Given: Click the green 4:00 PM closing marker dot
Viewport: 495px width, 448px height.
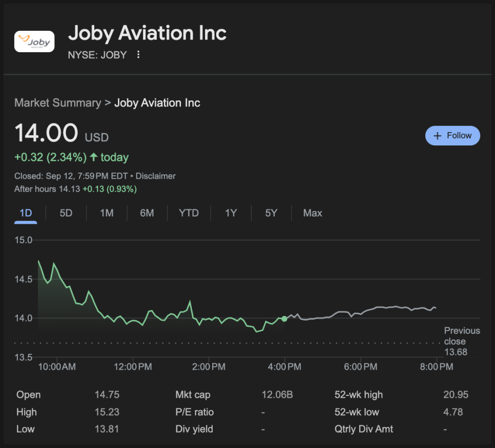Looking at the screenshot, I should (x=284, y=318).
